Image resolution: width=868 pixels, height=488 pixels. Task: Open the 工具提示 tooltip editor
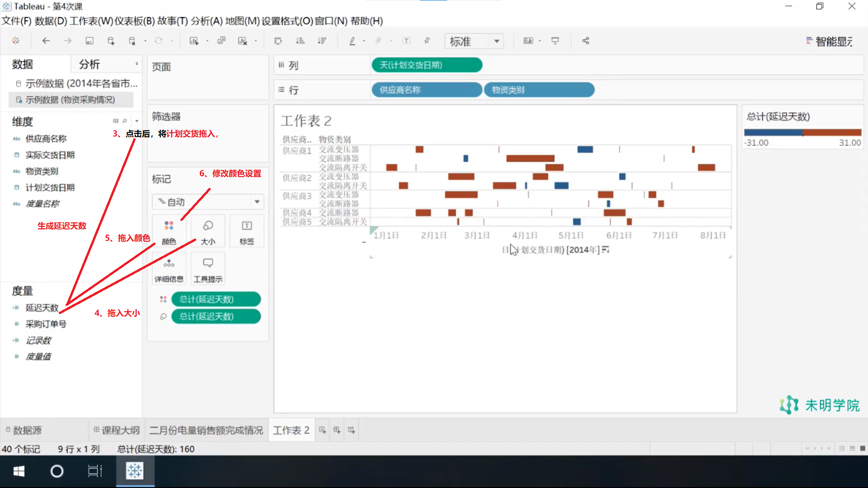[x=208, y=268]
